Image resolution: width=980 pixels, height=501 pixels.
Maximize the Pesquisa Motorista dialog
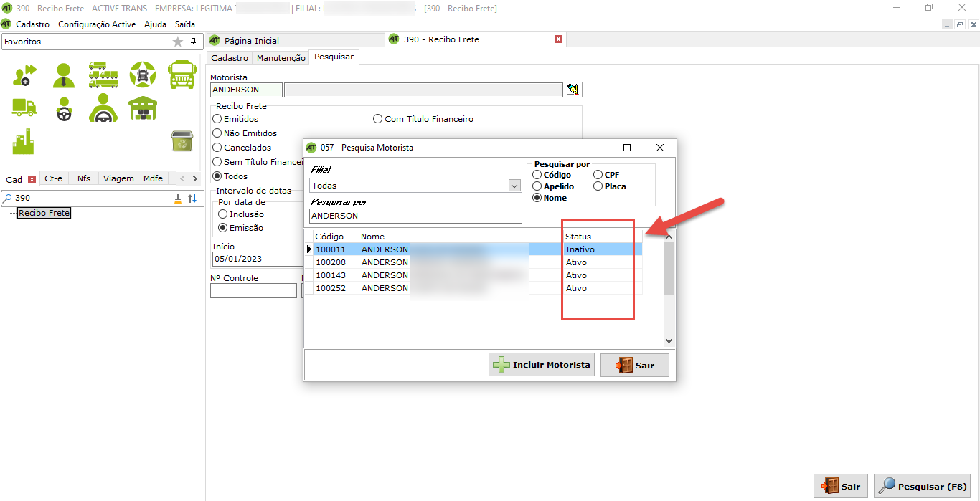[627, 148]
